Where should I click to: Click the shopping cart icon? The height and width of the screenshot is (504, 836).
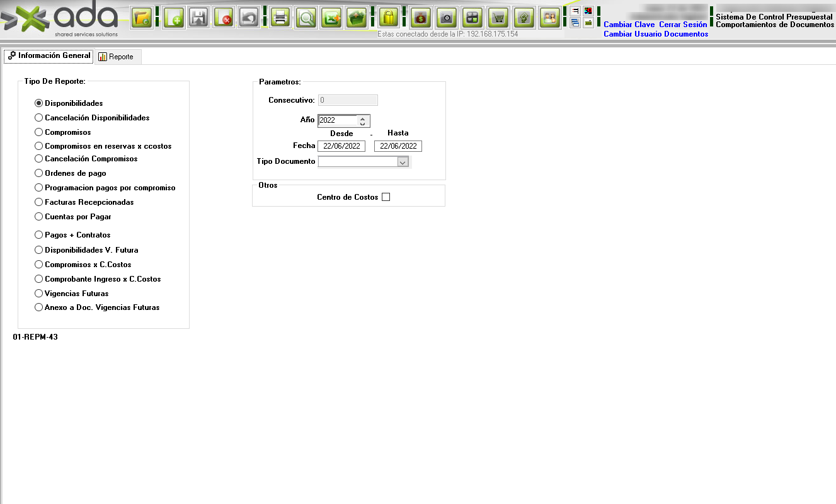[498, 18]
